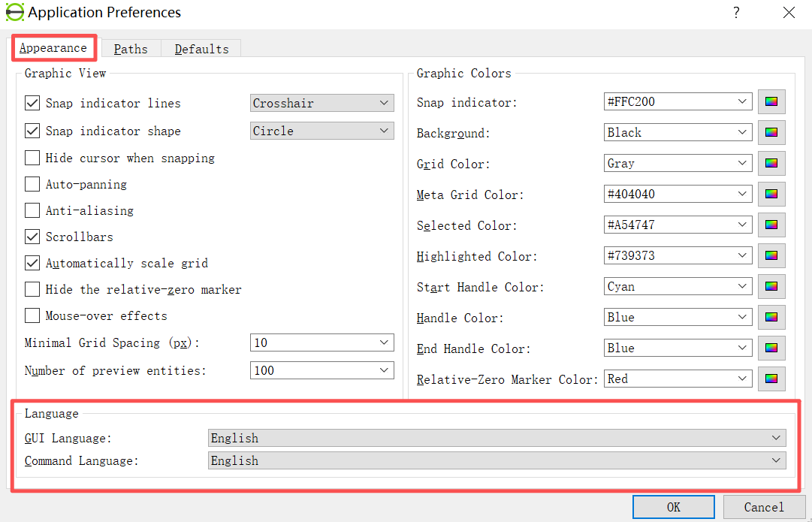Open the Crosshair snap lines dropdown
812x522 pixels.
pos(321,103)
